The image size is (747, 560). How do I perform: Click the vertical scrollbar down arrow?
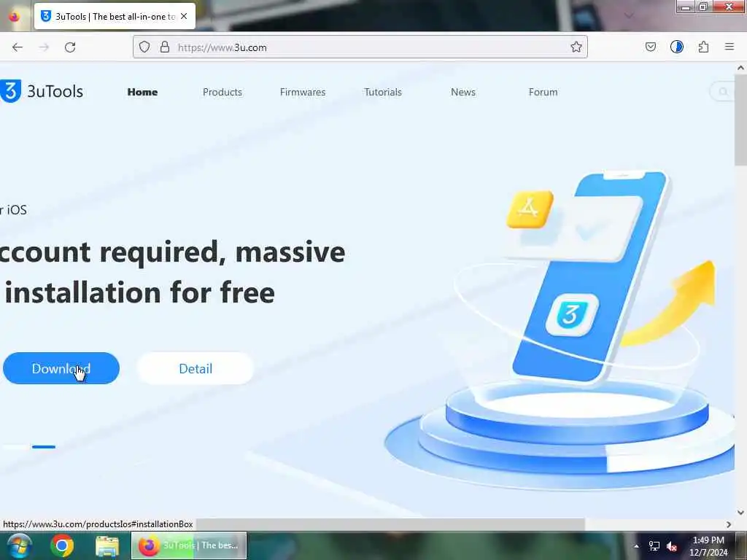(x=740, y=513)
